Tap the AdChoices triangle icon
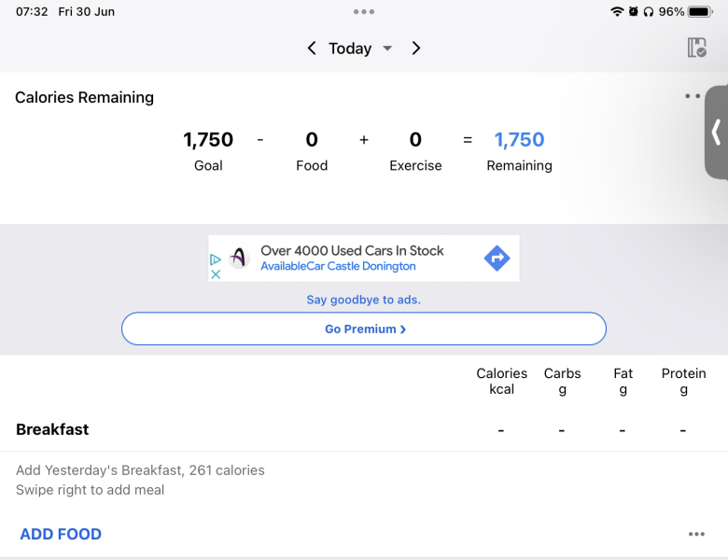This screenshot has width=728, height=560. [216, 259]
